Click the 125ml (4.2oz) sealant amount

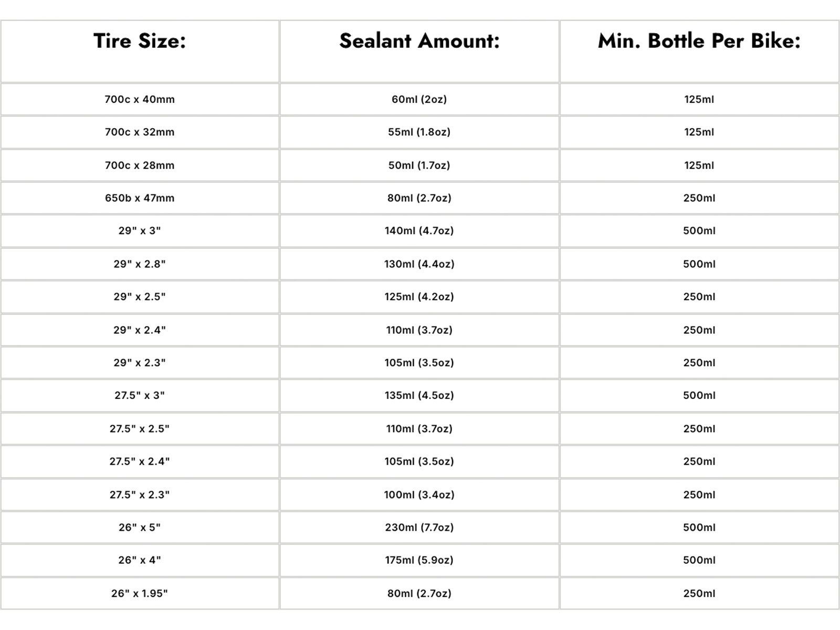pyautogui.click(x=419, y=297)
